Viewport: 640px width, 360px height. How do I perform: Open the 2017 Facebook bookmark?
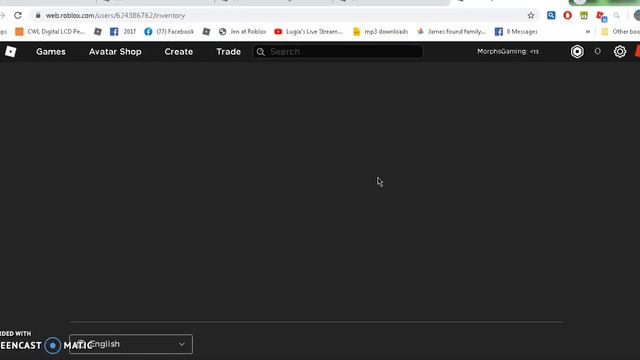[123, 31]
